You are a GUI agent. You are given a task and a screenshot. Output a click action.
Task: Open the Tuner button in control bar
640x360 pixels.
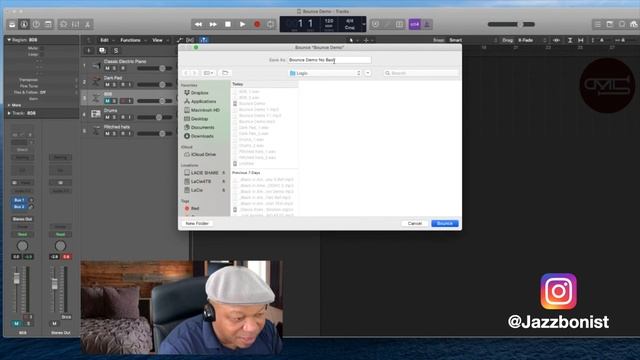(375, 24)
